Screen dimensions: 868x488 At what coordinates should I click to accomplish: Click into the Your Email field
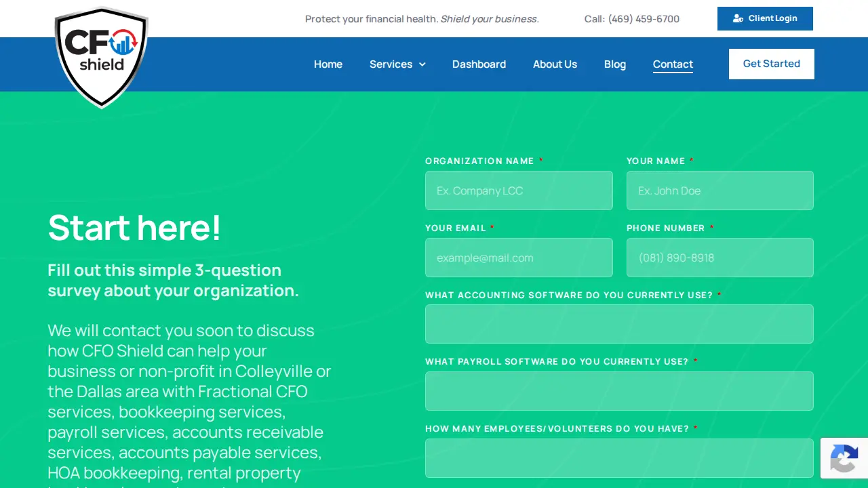click(519, 258)
